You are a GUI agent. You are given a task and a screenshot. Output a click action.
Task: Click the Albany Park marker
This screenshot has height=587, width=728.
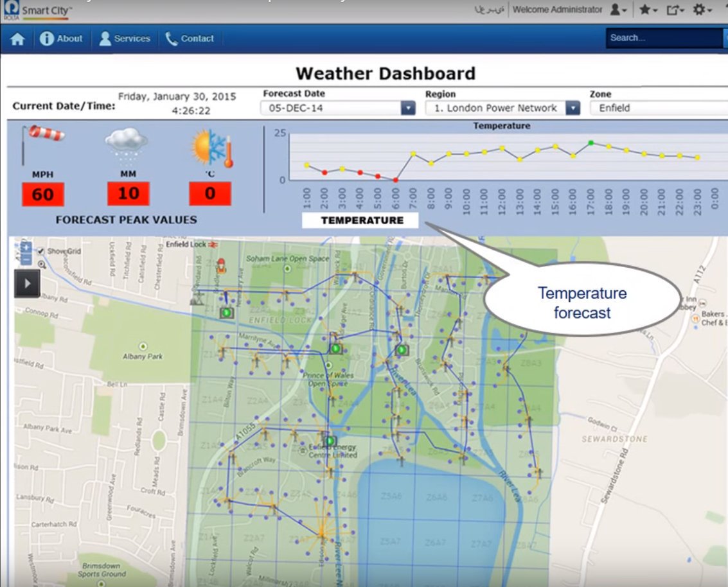click(143, 347)
